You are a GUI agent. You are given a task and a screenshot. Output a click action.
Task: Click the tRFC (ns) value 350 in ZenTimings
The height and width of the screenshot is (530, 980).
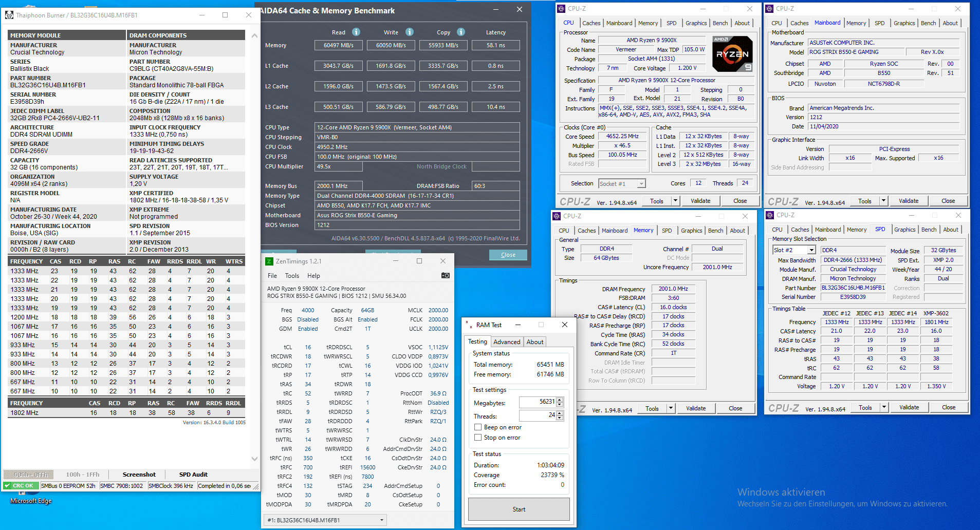click(x=308, y=458)
